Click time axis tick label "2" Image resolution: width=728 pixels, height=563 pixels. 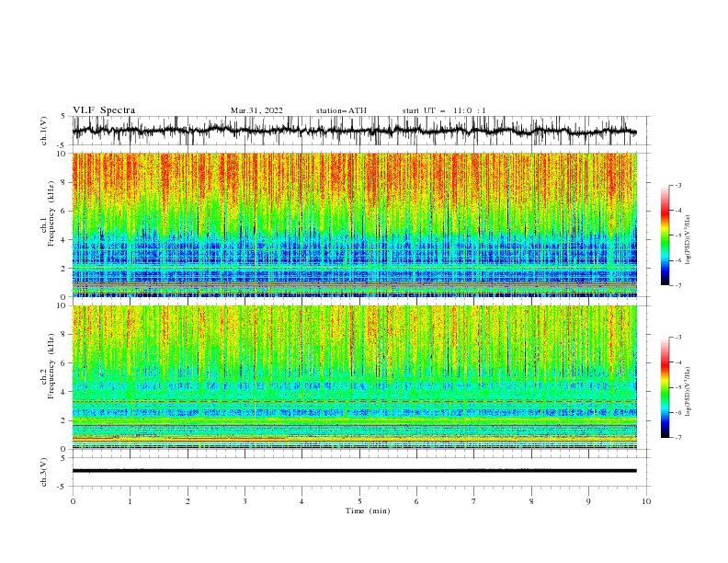pos(188,501)
